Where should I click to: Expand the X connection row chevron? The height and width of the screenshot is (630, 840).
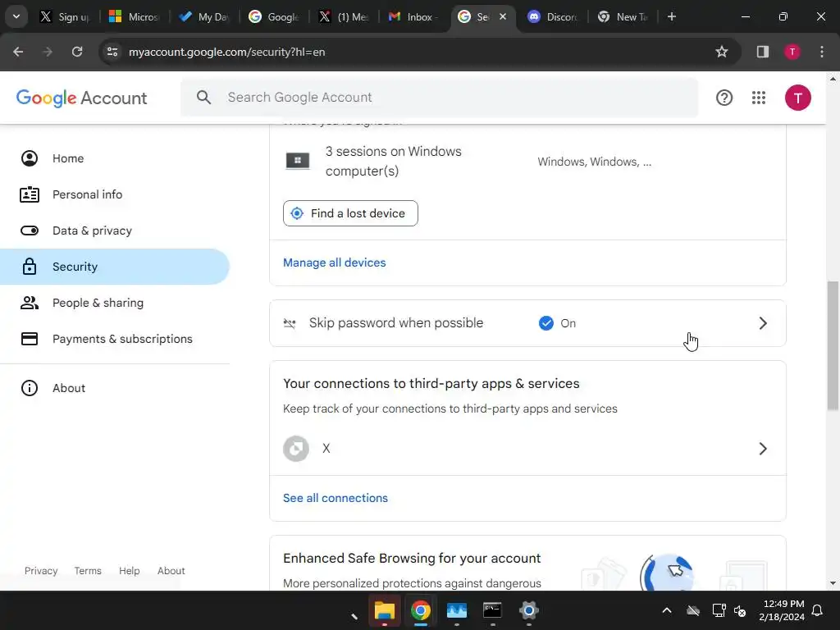763,449
